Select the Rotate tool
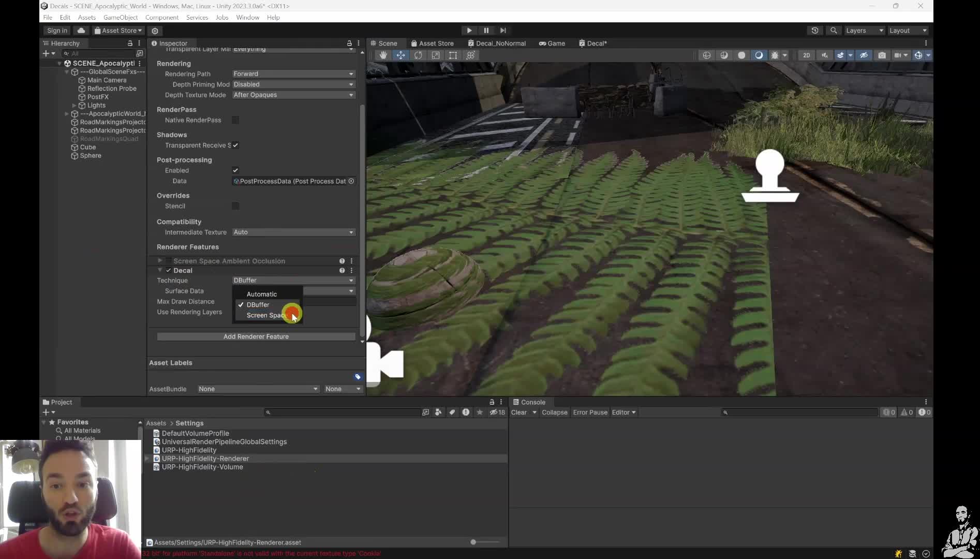This screenshot has width=980, height=559. tap(419, 55)
